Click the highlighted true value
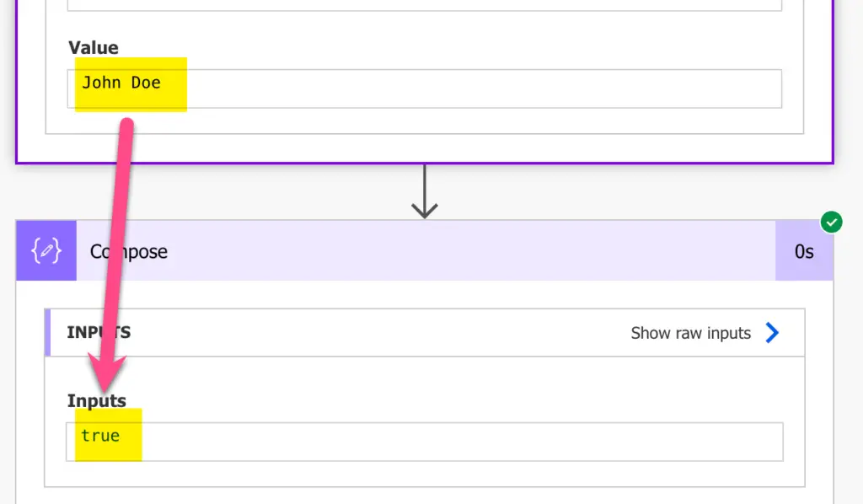863x504 pixels. [101, 436]
